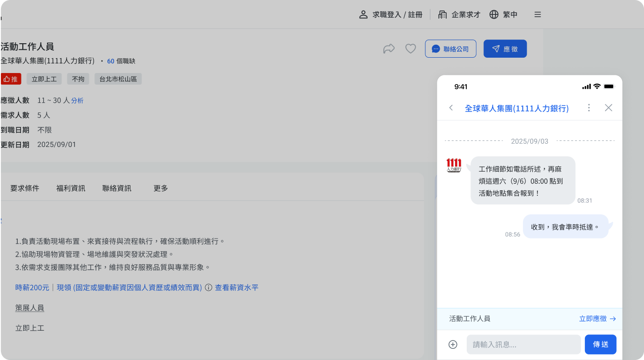The height and width of the screenshot is (360, 644).
Task: Open chat three-dot options menu
Action: (589, 108)
